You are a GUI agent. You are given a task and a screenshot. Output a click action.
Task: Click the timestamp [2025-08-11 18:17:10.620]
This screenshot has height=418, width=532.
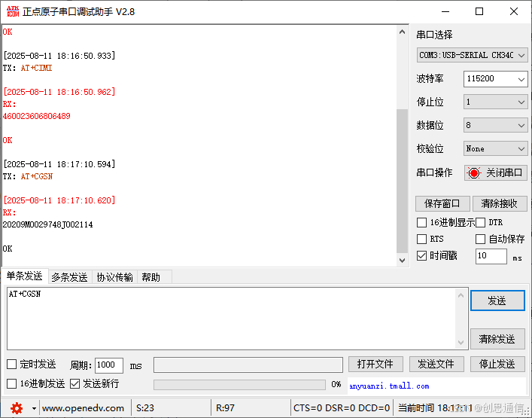59,200
